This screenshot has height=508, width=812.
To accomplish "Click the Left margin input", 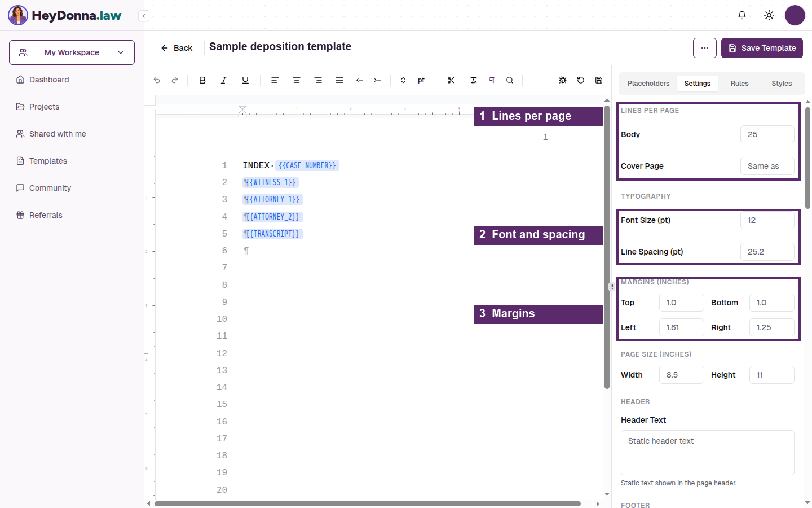I will (x=682, y=327).
